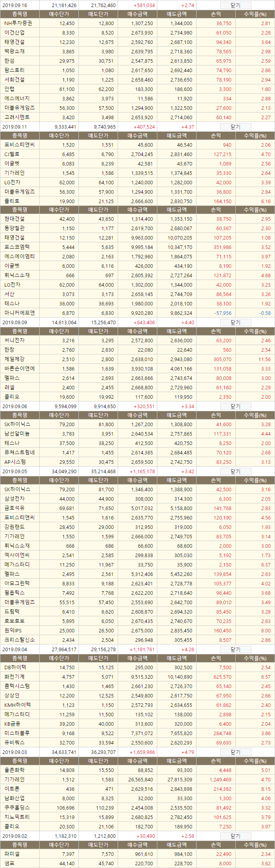Viewport: 275px width, 868px height.
Task: Select the 율촌화학 row name
Action: pyautogui.click(x=15, y=770)
